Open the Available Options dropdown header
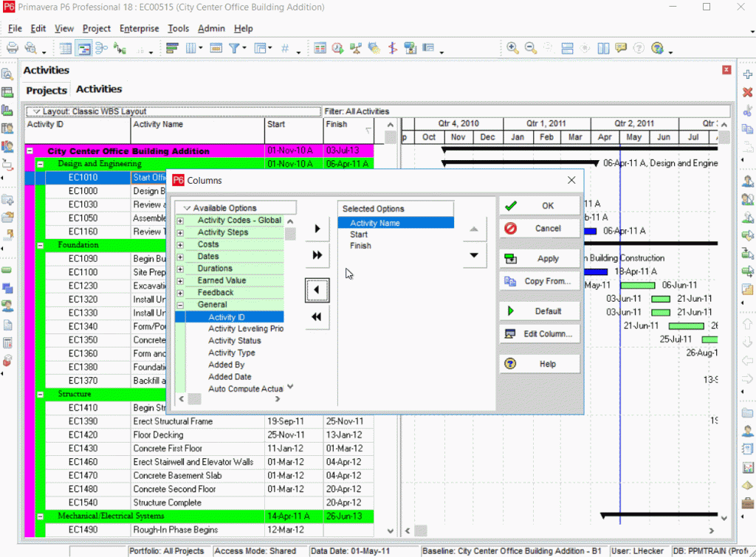 tap(236, 208)
